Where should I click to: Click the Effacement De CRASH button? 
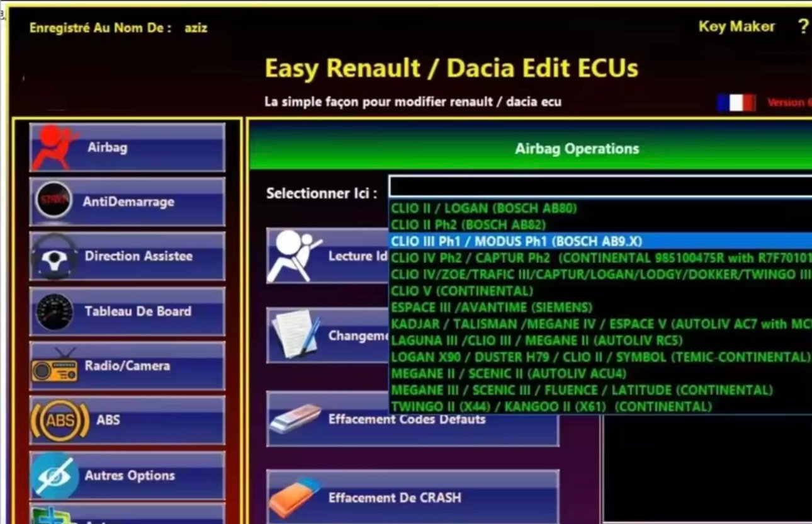412,498
